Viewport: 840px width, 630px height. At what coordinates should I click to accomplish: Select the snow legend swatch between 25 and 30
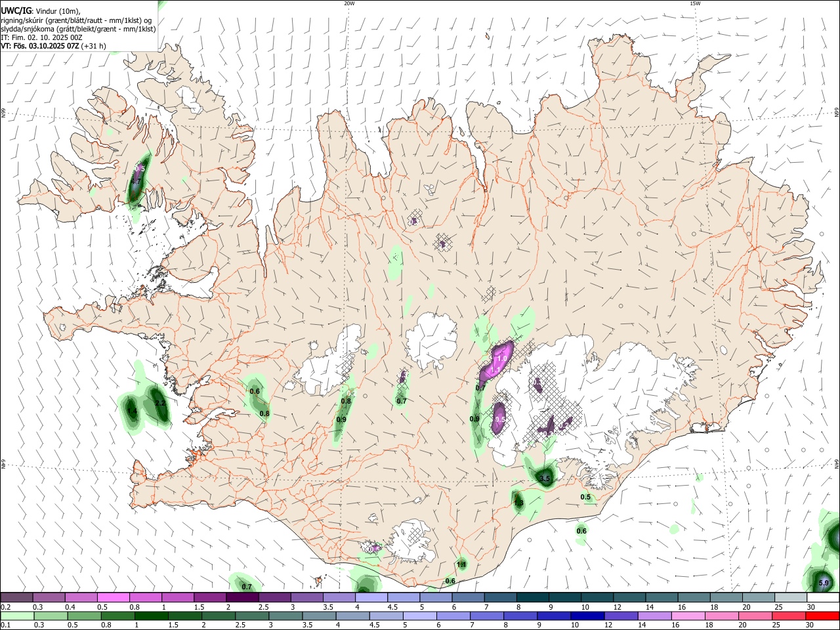(x=790, y=597)
